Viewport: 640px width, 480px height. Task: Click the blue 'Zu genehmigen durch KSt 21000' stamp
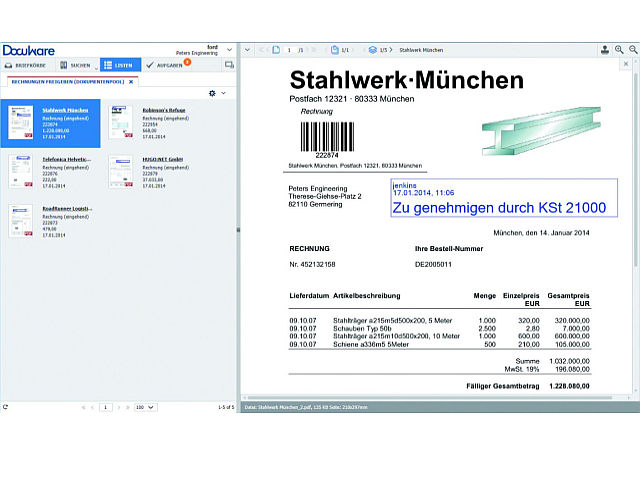coord(504,198)
